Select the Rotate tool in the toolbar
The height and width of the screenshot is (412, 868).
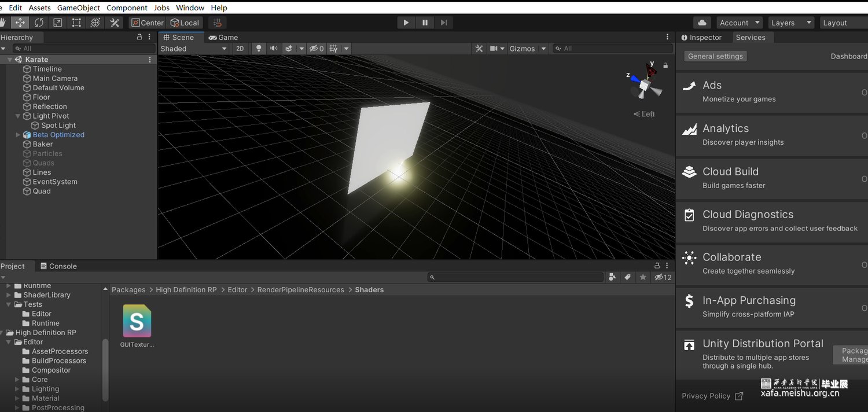coord(39,23)
